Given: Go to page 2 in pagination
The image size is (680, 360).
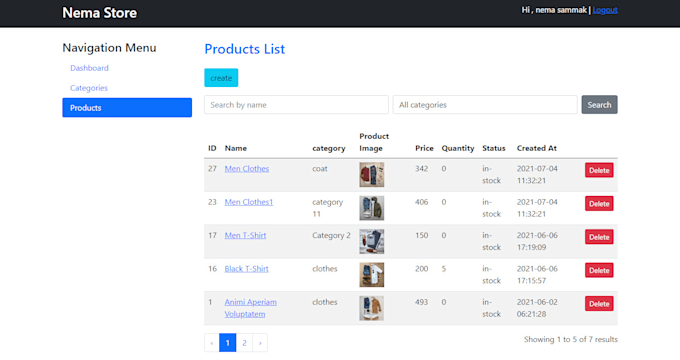Looking at the screenshot, I should [245, 343].
